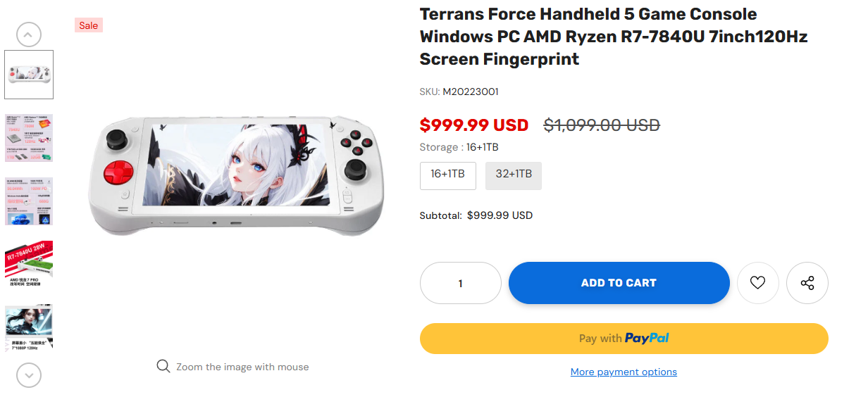Add product to wishlist with heart icon
The width and height of the screenshot is (868, 397).
click(757, 283)
